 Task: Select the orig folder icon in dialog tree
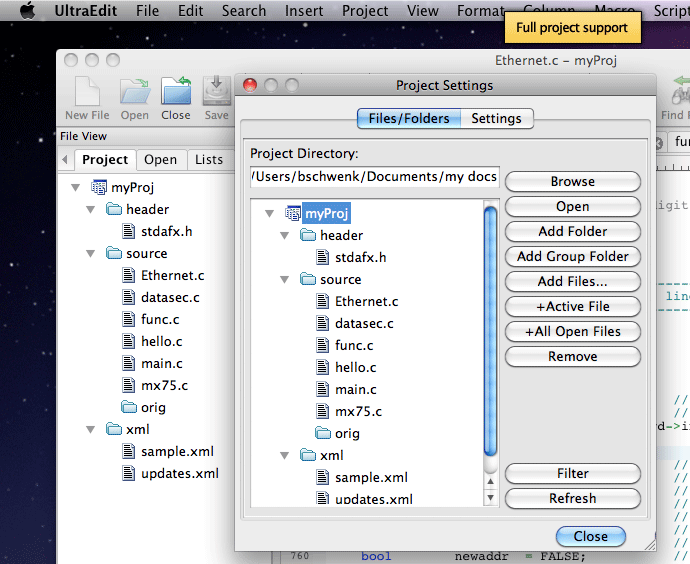[x=323, y=433]
